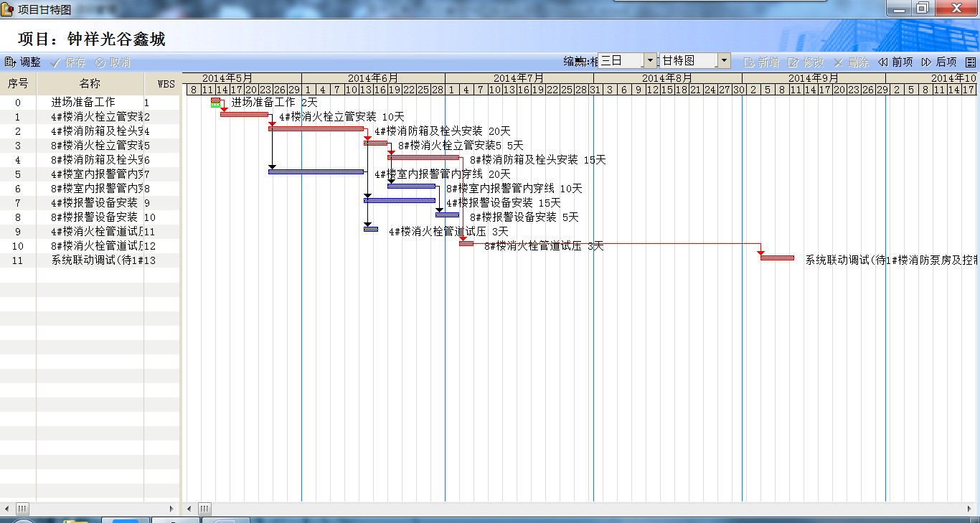Click the red 系统联动调试 Gantt bar
Viewport: 980px width, 523px height.
click(x=777, y=258)
